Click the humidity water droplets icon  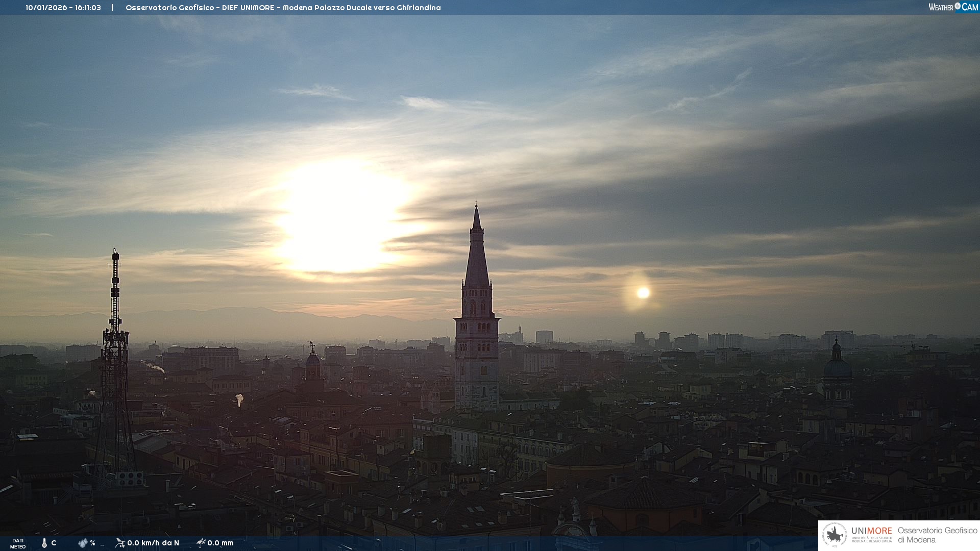coord(83,543)
